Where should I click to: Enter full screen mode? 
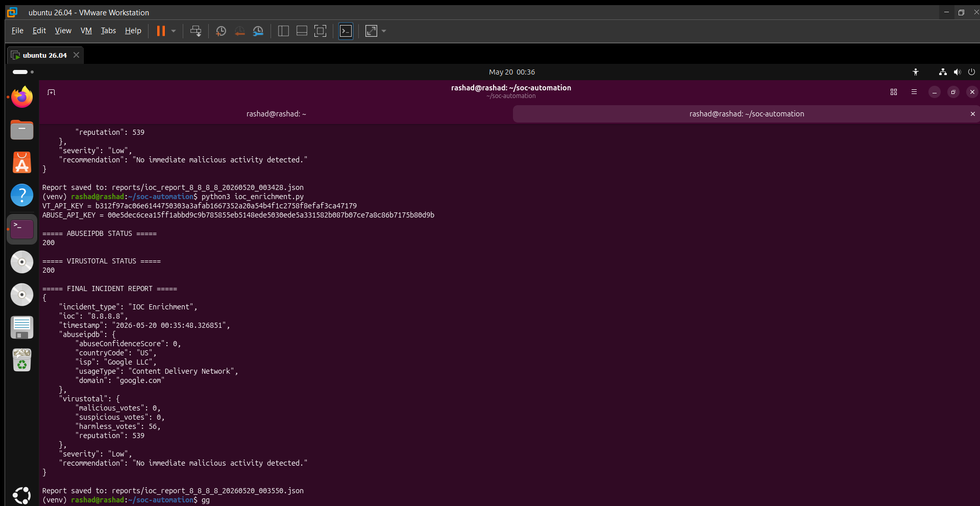[x=320, y=31]
